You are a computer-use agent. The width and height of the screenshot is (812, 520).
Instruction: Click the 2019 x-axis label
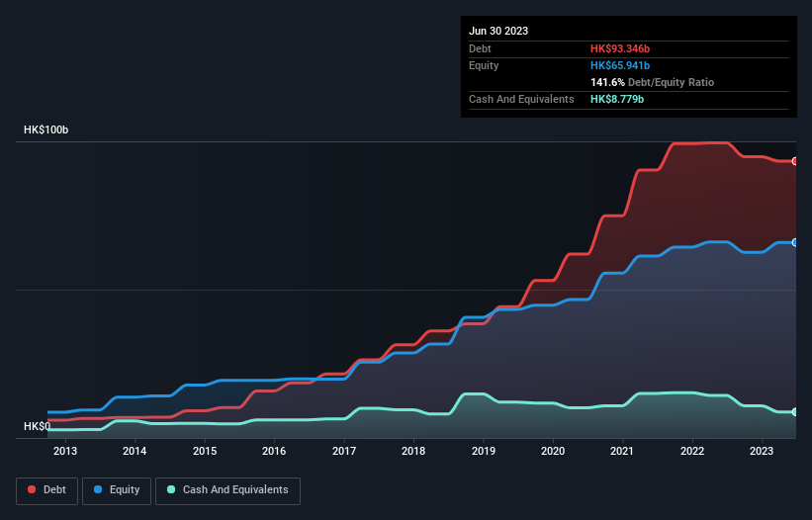click(484, 451)
